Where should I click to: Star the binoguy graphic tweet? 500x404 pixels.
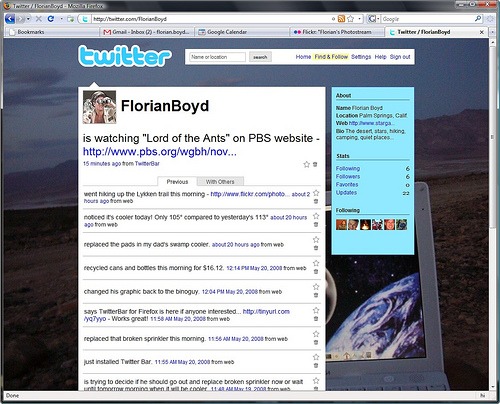pos(316,287)
